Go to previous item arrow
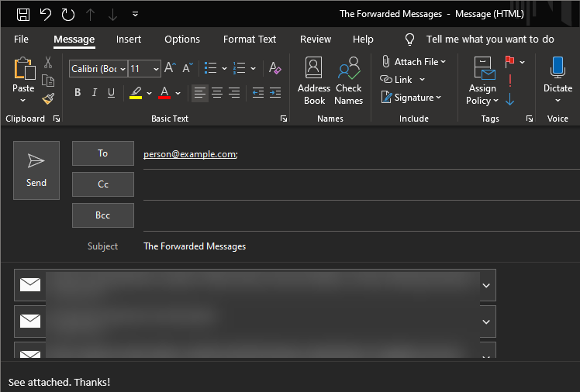Image resolution: width=580 pixels, height=392 pixels. pos(90,15)
